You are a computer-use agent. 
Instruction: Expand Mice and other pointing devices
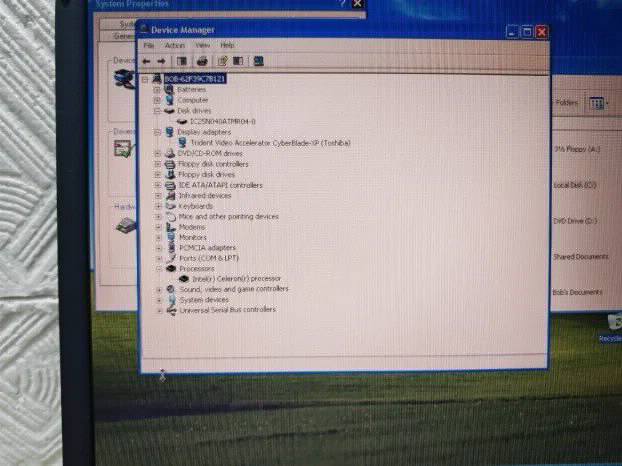point(158,217)
